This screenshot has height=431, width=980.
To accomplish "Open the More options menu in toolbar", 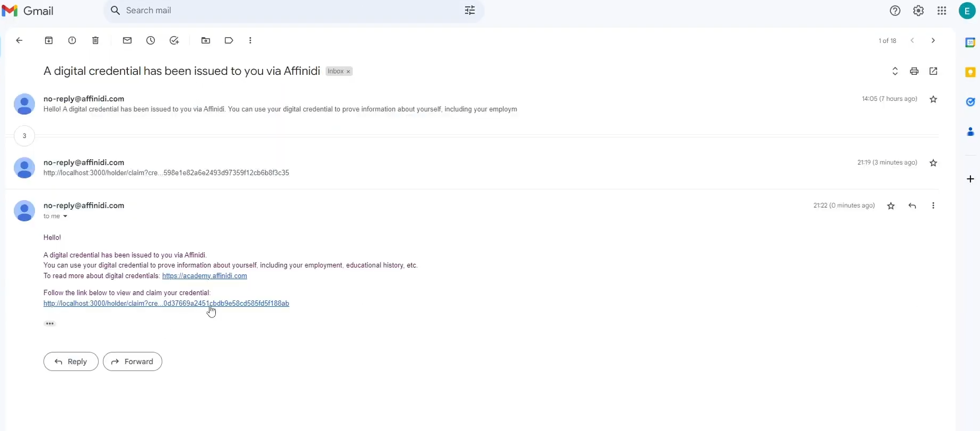I will [250, 40].
